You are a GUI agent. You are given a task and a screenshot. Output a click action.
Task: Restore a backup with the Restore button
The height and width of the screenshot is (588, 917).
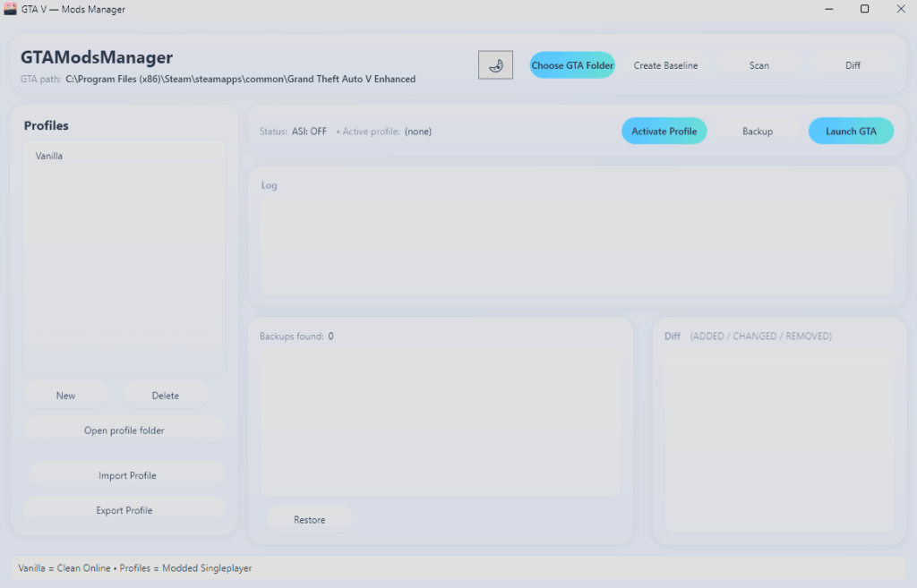tap(309, 520)
